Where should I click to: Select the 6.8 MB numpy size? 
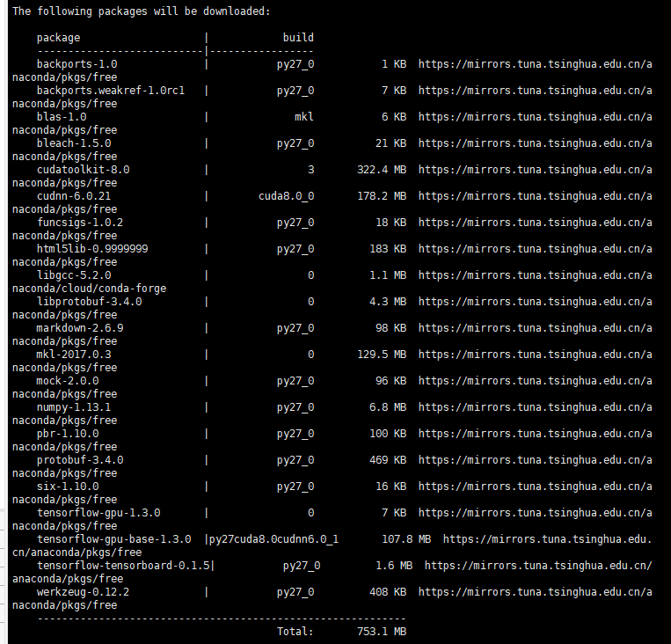(x=388, y=407)
